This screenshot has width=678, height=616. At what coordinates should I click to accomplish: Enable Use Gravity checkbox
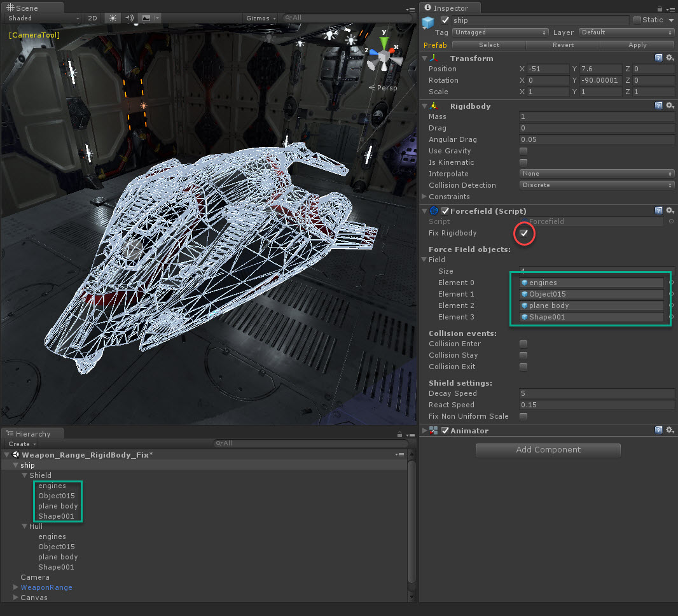coord(523,151)
